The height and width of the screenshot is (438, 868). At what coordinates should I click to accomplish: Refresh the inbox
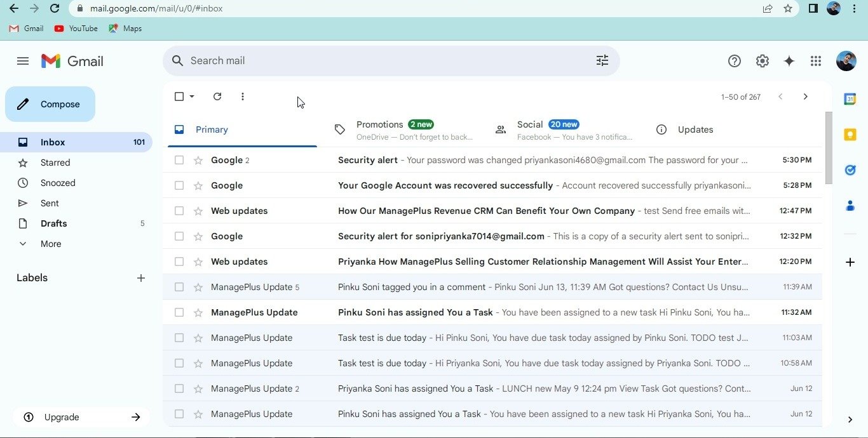tap(217, 96)
